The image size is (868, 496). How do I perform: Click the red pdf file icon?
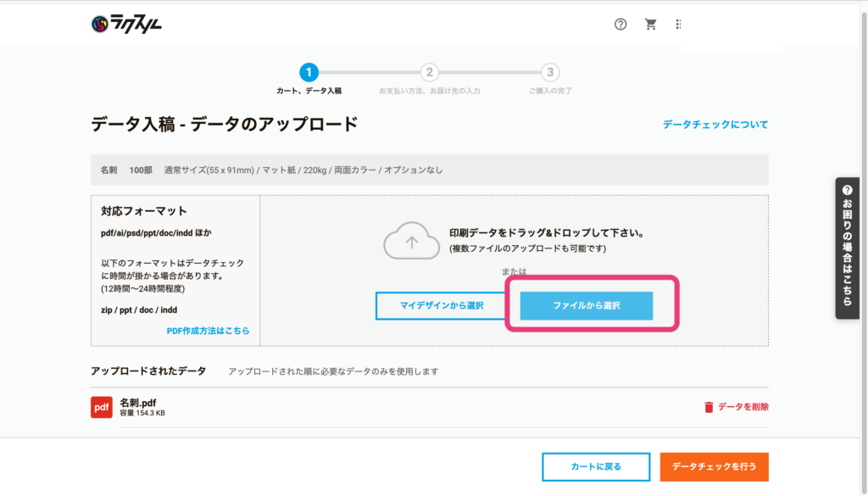point(102,408)
